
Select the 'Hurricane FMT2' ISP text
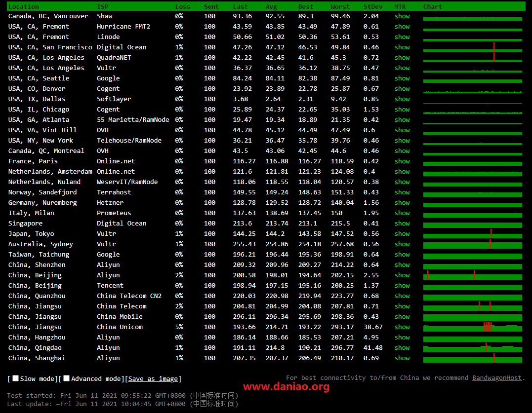(x=123, y=27)
